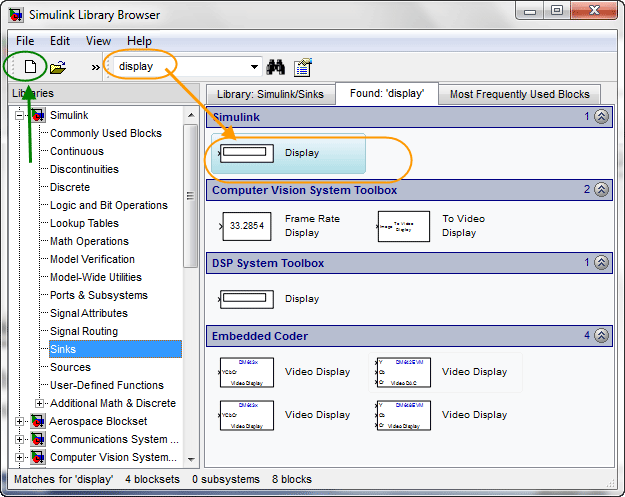Click the Embedded Coder section header title
The width and height of the screenshot is (625, 497).
[x=260, y=336]
